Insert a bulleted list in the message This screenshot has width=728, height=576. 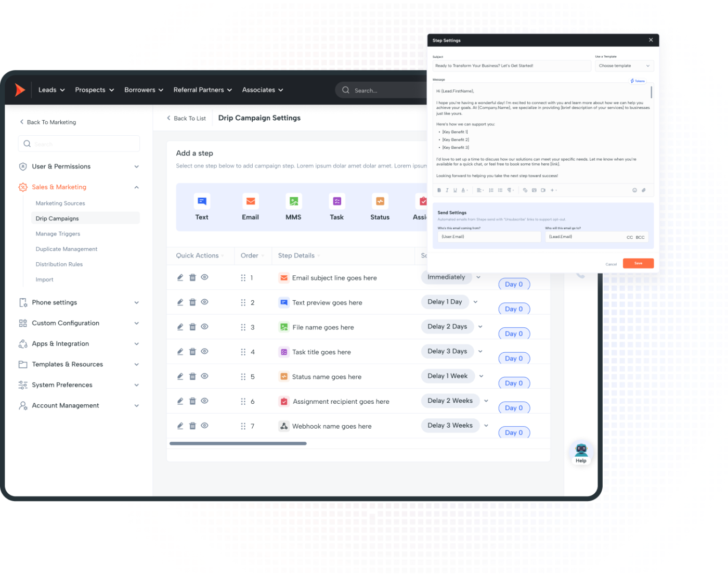tap(500, 190)
